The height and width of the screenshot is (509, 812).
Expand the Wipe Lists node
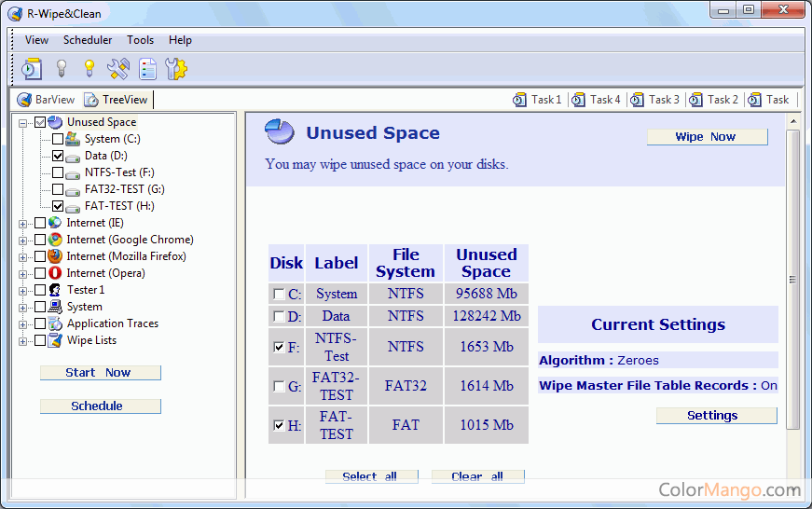tap(22, 341)
